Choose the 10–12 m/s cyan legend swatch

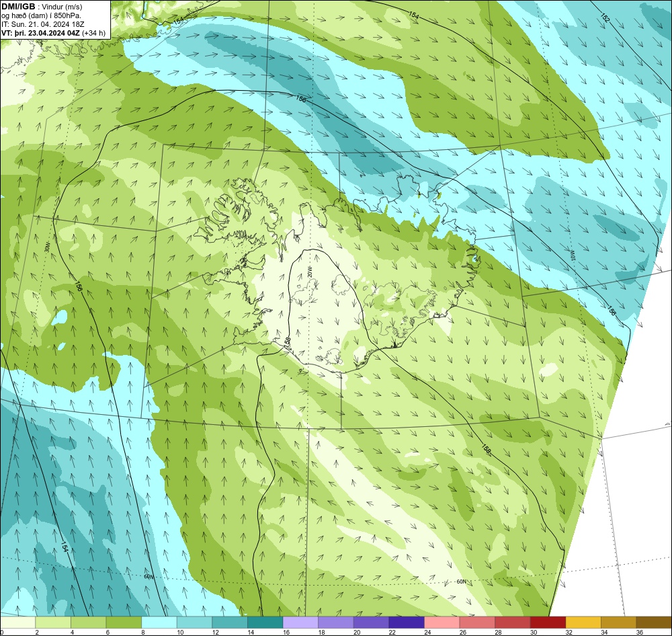point(195,622)
